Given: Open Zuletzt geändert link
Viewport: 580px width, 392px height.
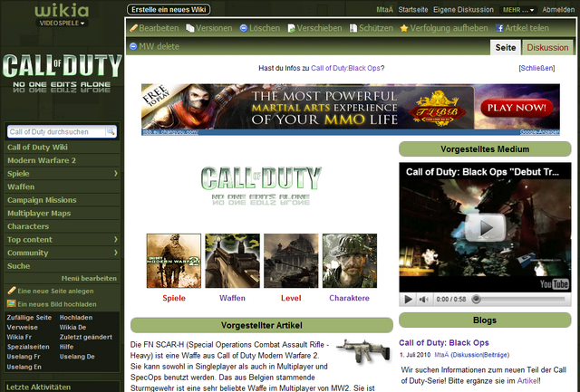Looking at the screenshot, I should (86, 337).
